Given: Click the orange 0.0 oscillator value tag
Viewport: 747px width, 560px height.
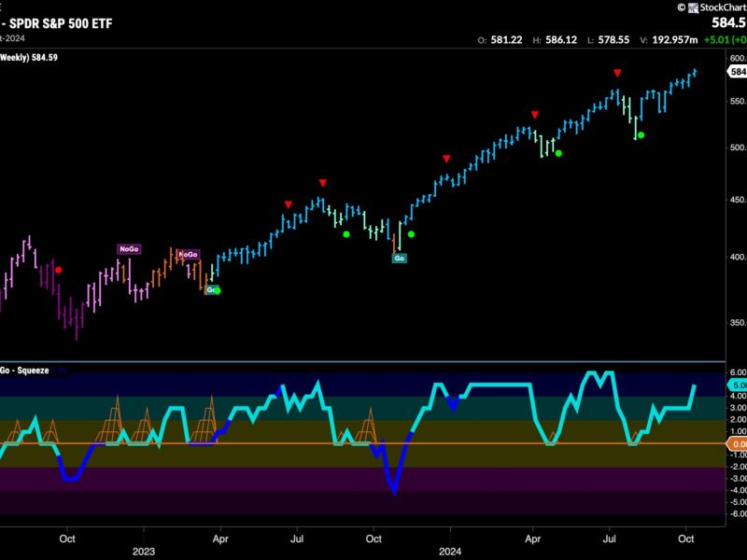Looking at the screenshot, I should tap(737, 444).
